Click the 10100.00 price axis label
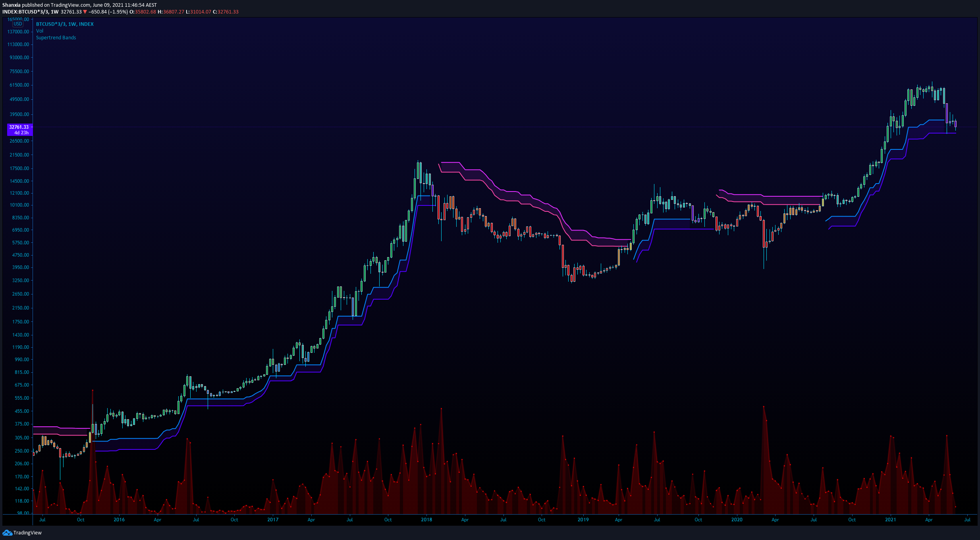The width and height of the screenshot is (980, 540). point(19,205)
